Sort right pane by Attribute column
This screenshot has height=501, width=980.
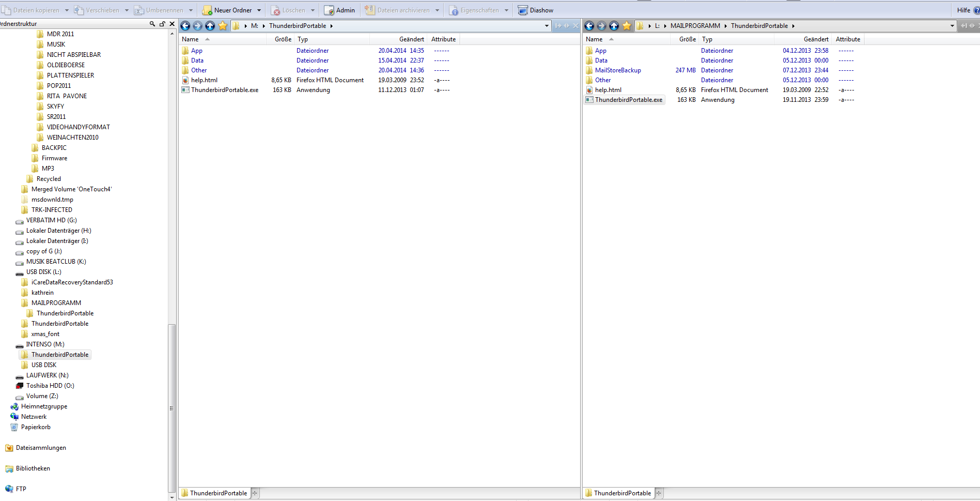(848, 39)
